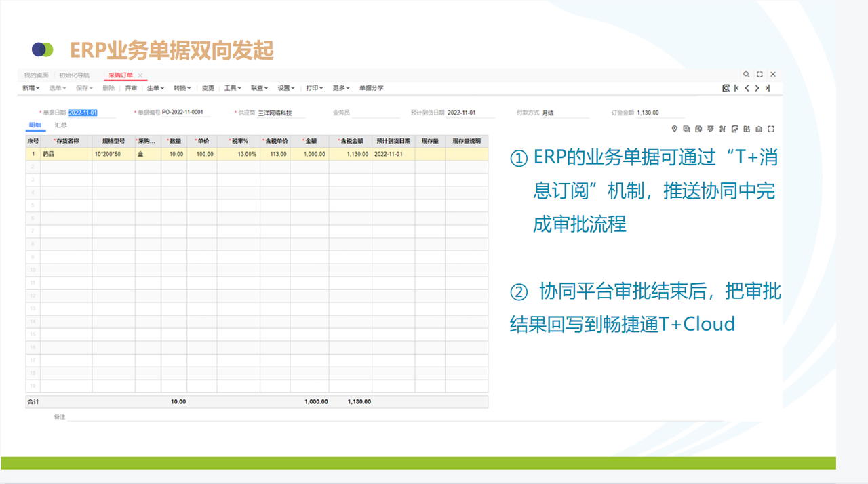Open the 联查 dropdown menu
This screenshot has height=484, width=868.
259,88
